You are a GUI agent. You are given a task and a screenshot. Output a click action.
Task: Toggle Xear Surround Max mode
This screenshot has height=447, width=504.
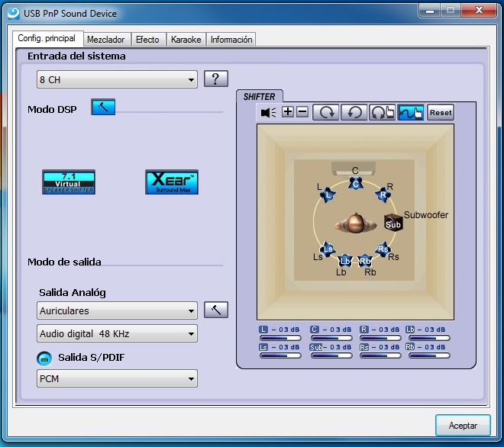(x=172, y=182)
